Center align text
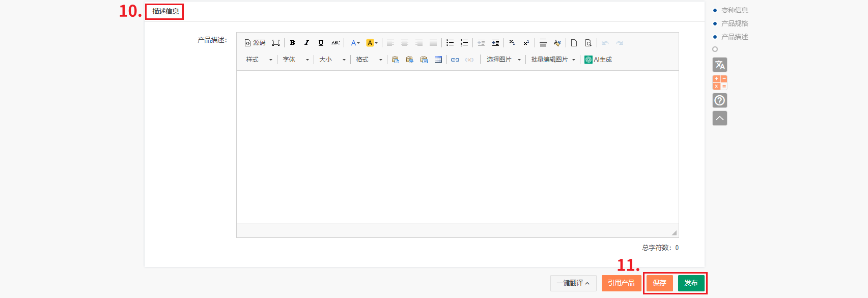This screenshot has width=868, height=298. 405,43
